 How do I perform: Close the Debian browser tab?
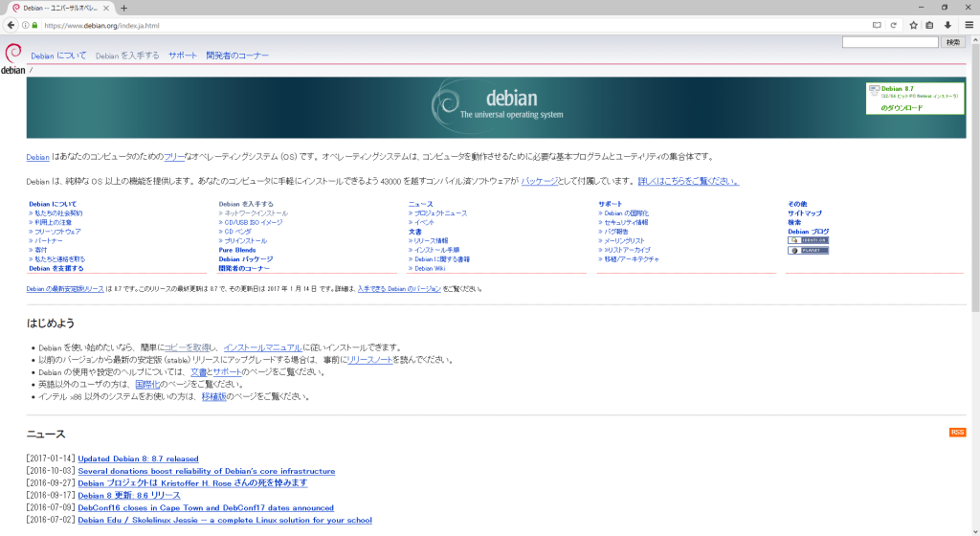pos(106,8)
